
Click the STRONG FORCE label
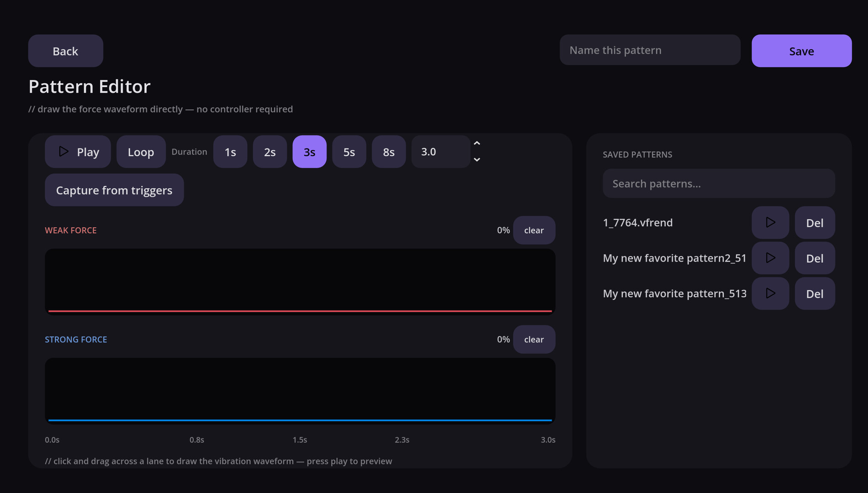click(x=76, y=339)
